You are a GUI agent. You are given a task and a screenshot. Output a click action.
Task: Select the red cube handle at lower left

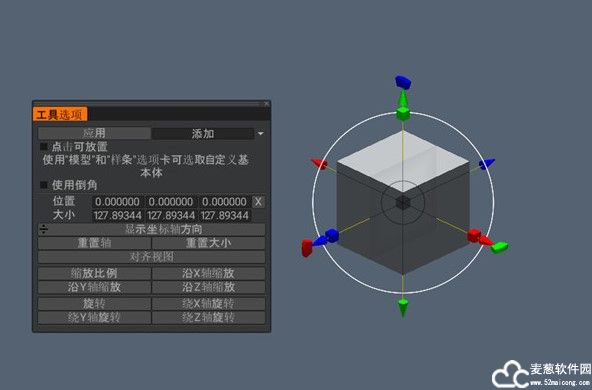pos(307,248)
